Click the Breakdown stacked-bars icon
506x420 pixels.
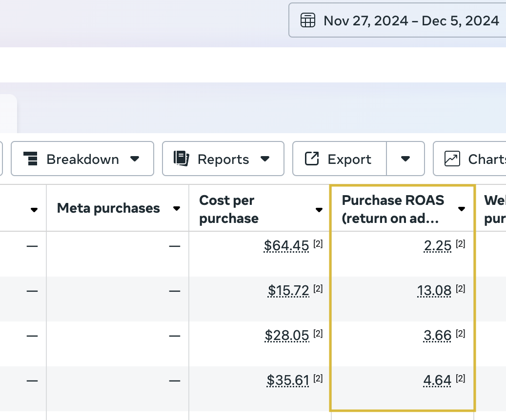(x=31, y=159)
